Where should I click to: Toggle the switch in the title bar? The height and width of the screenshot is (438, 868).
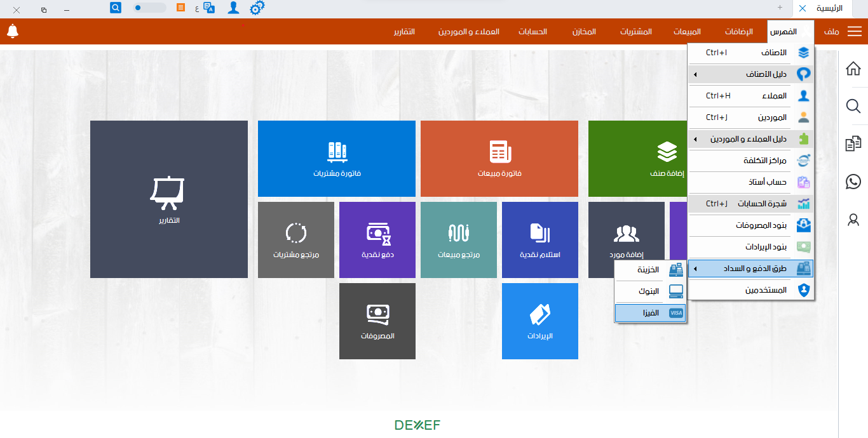[x=149, y=8]
